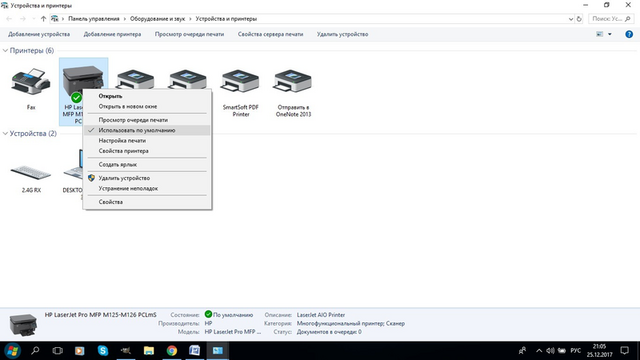Select the 2.4G RX keyboard device
Screen dimensions: 640x360
[31, 173]
